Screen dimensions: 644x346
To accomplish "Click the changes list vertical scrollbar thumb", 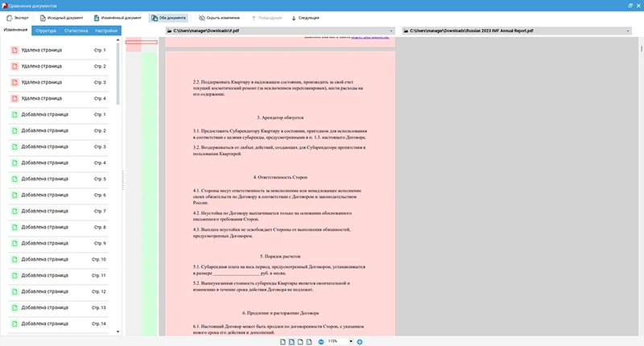I will tap(118, 74).
